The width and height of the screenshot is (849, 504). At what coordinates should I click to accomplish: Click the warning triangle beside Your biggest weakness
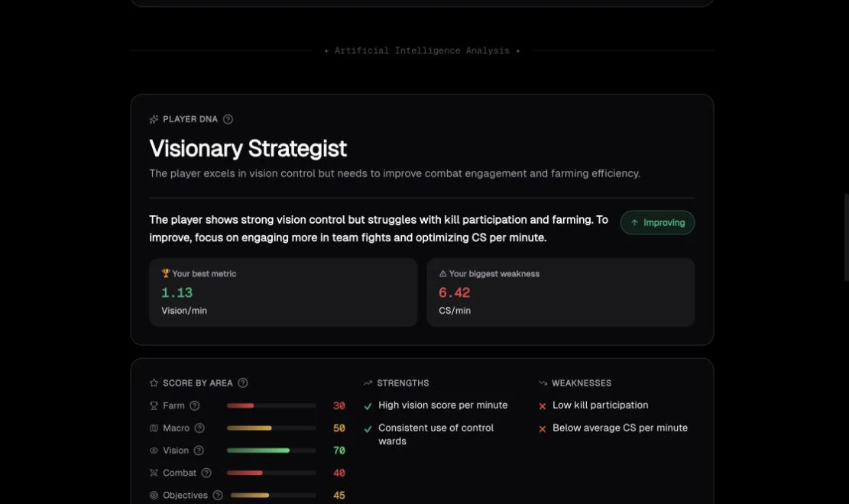pos(443,274)
